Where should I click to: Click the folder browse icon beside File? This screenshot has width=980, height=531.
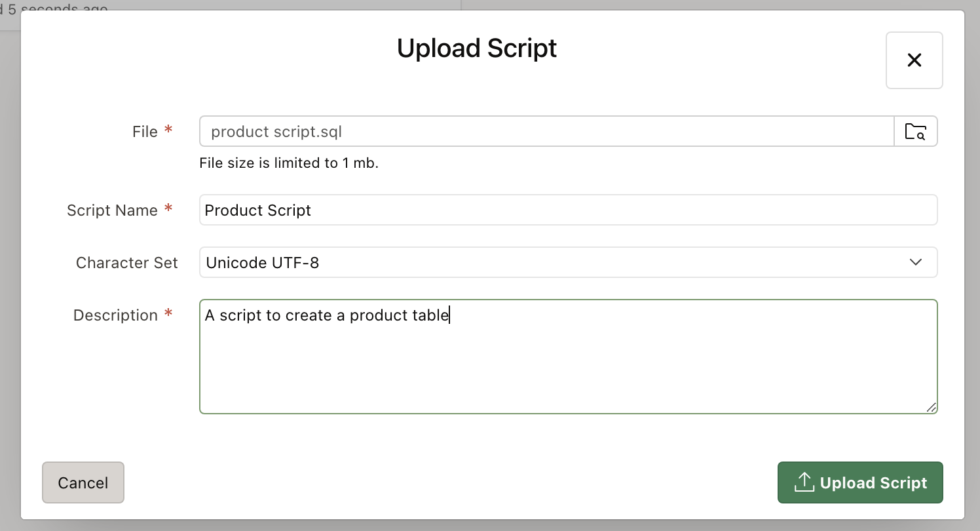click(x=915, y=132)
